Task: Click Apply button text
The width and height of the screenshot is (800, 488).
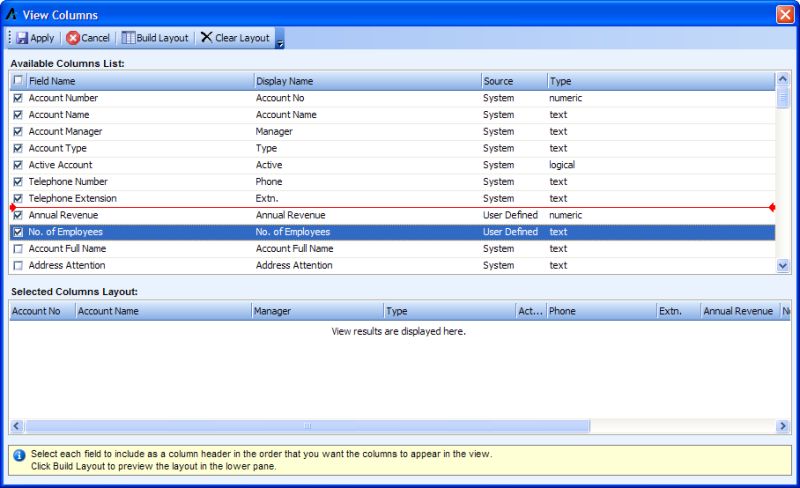Action: [x=42, y=38]
